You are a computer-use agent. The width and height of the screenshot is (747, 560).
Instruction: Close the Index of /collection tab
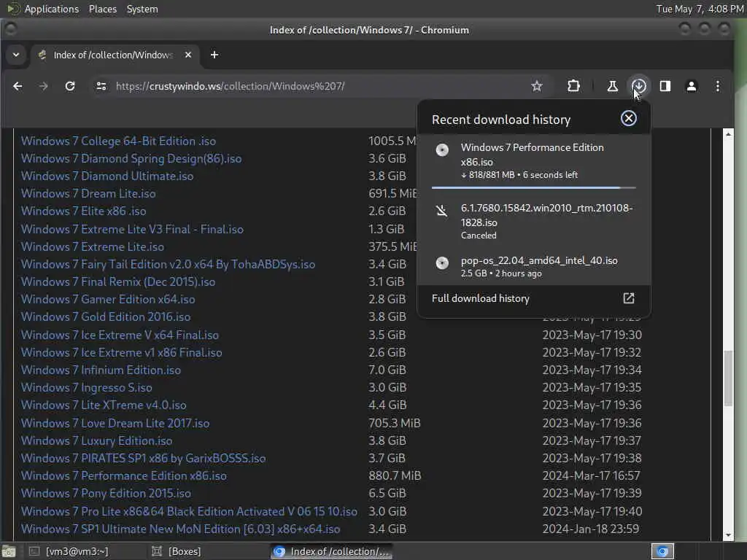pyautogui.click(x=188, y=55)
